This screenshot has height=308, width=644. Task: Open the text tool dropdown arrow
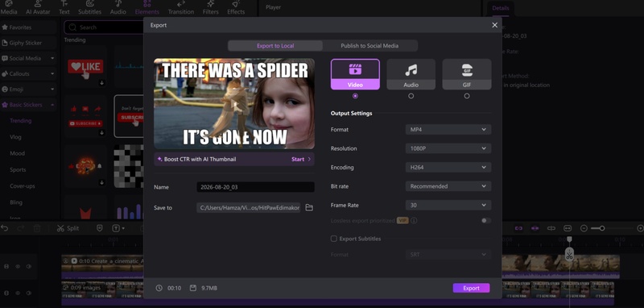[x=123, y=229]
